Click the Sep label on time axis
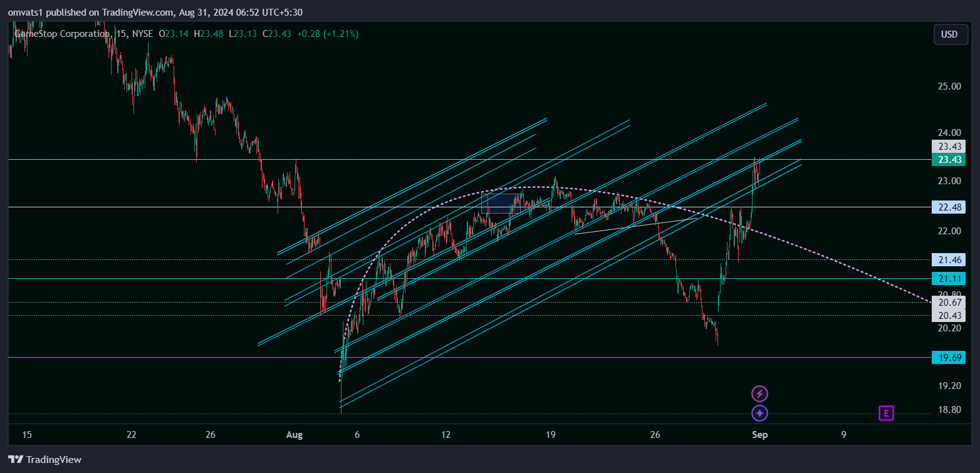The width and height of the screenshot is (980, 473). (759, 434)
